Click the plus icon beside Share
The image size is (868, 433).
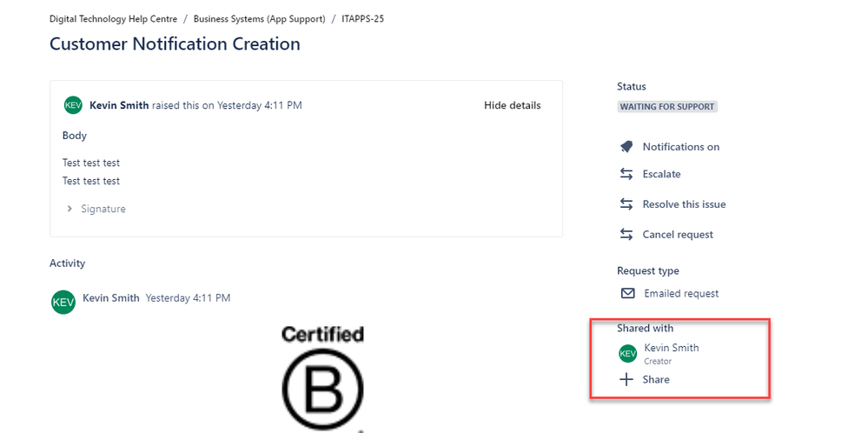[626, 379]
